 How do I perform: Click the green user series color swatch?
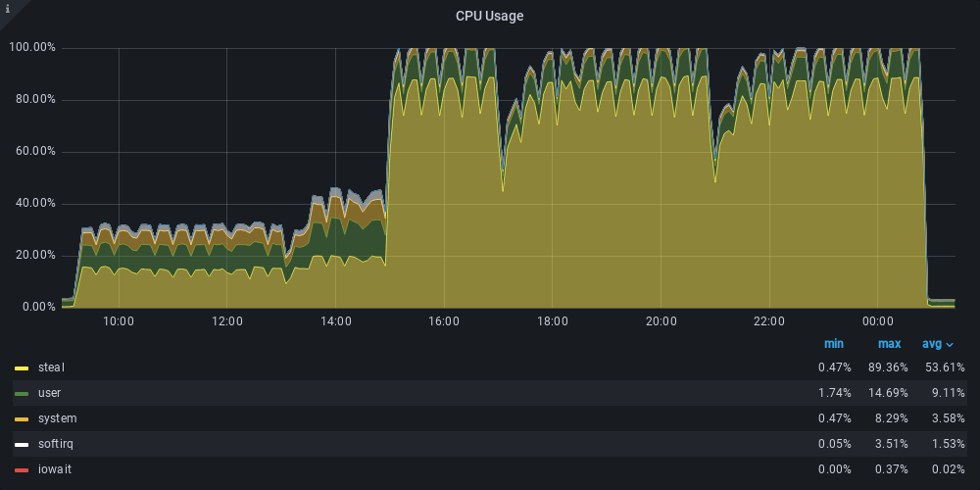click(22, 394)
